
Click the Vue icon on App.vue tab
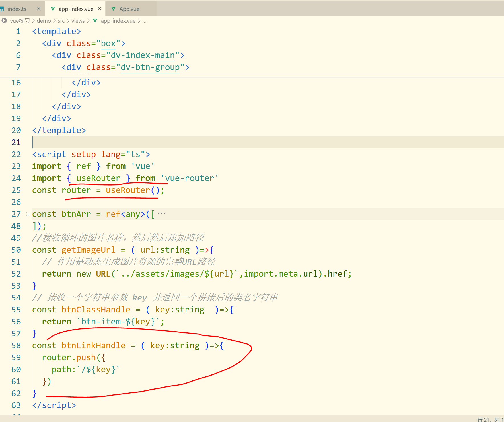(x=113, y=9)
